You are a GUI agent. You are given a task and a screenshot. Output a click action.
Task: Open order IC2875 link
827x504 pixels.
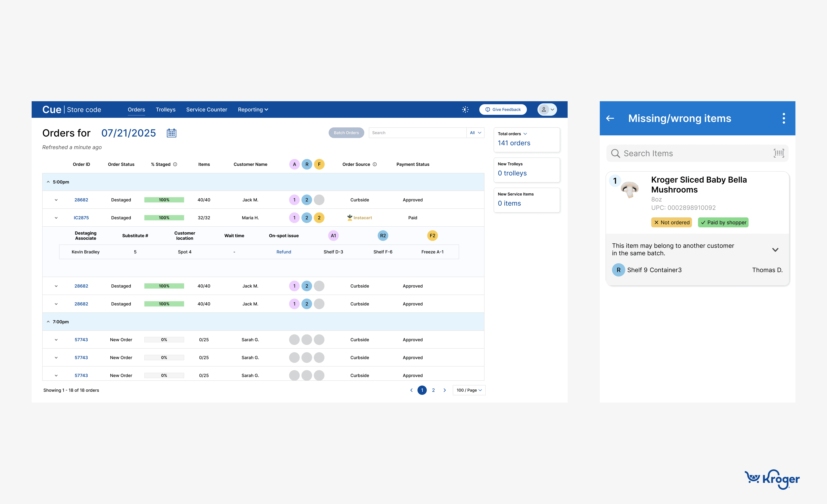pos(81,218)
